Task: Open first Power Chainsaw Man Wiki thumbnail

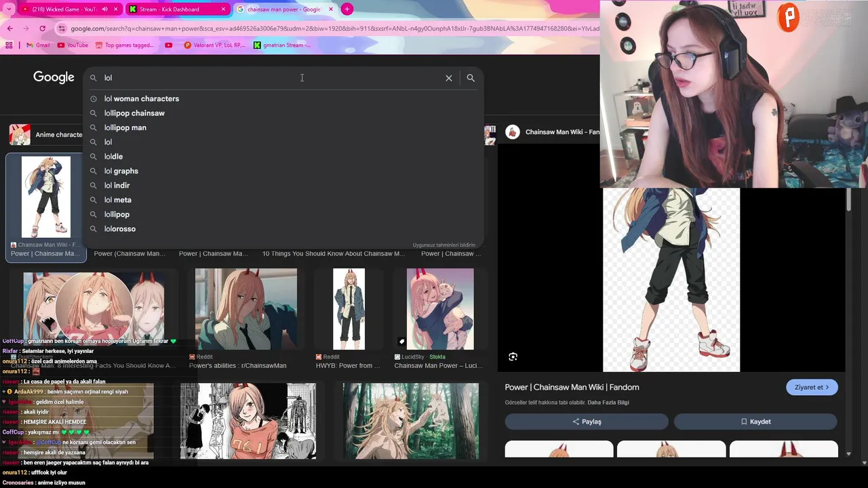Action: tap(45, 197)
